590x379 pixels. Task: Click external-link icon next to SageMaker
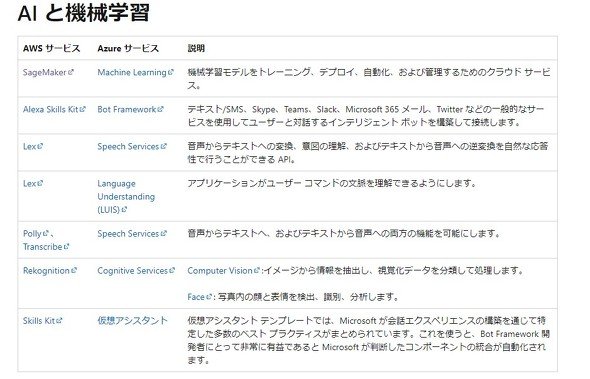[x=71, y=72]
